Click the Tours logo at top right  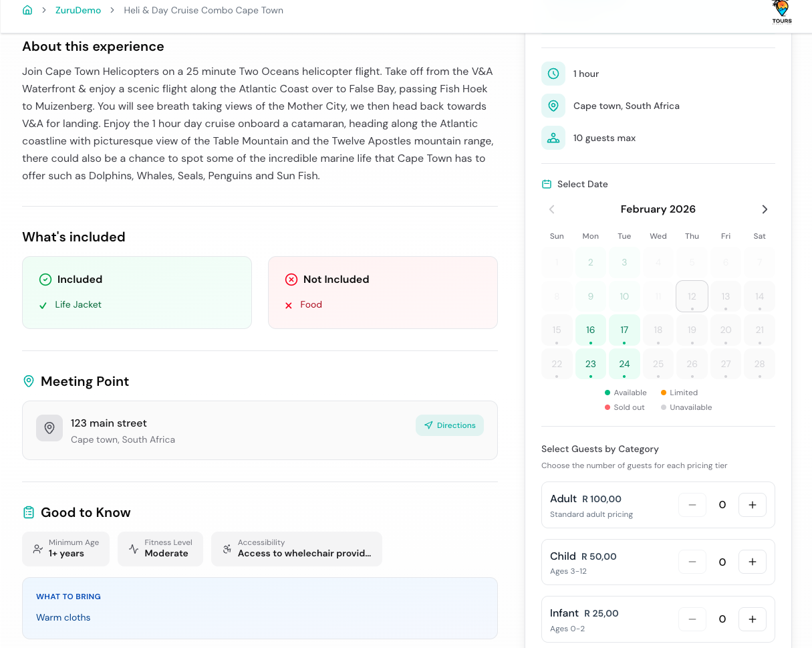tap(781, 11)
